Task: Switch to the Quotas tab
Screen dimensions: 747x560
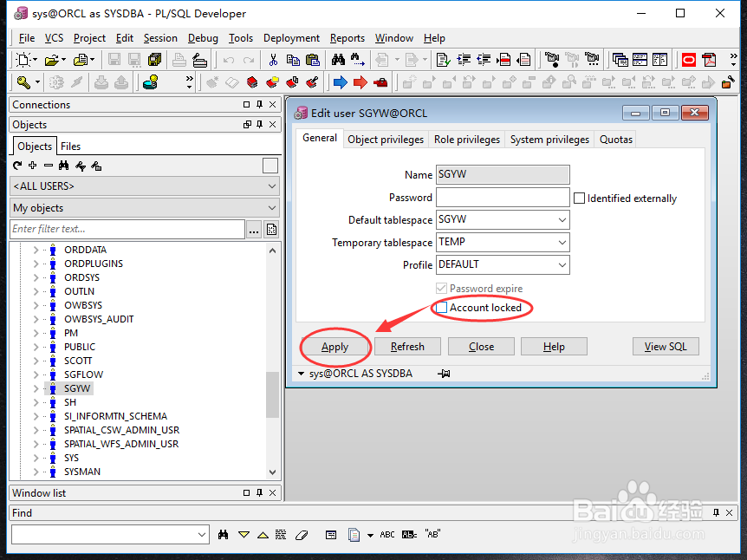Action: coord(616,140)
